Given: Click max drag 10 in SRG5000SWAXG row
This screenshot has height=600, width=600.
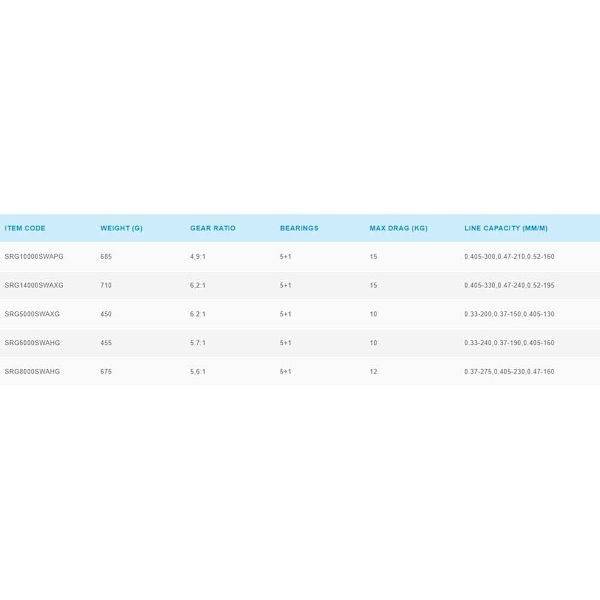Looking at the screenshot, I should pyautogui.click(x=373, y=314).
